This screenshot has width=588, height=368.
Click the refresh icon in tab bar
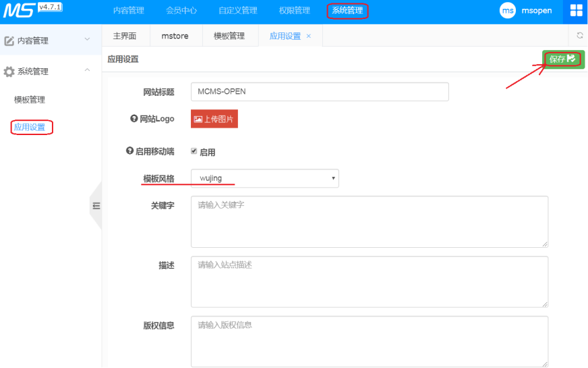click(x=580, y=35)
